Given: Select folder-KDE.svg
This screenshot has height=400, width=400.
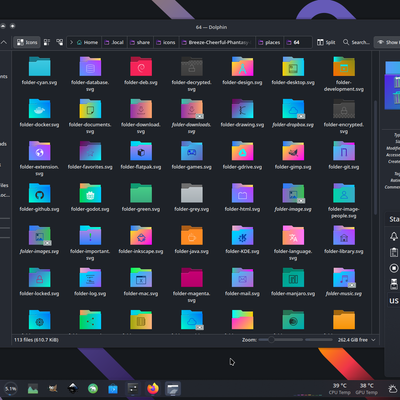Looking at the screenshot, I should coord(242,240).
